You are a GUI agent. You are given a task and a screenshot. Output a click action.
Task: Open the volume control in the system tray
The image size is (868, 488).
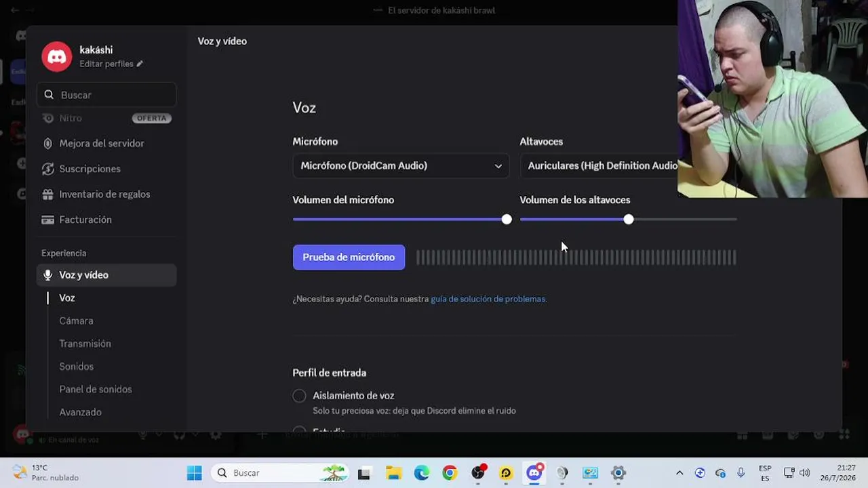pos(805,472)
